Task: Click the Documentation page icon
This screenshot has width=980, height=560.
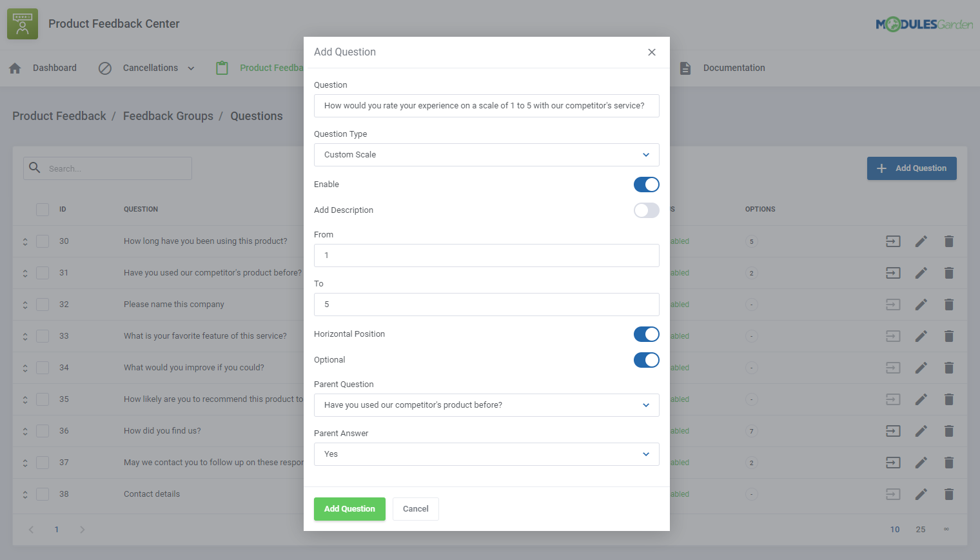Action: pos(685,68)
